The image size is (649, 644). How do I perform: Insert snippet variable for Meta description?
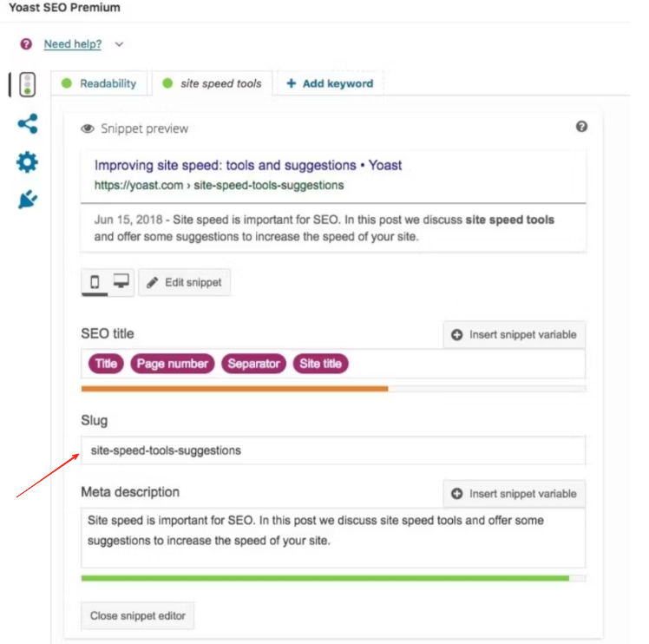515,494
